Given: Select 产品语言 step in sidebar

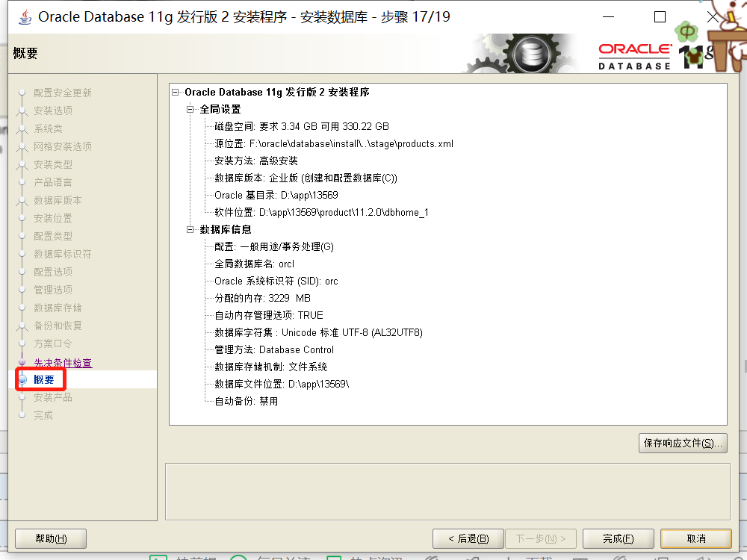Looking at the screenshot, I should (53, 182).
